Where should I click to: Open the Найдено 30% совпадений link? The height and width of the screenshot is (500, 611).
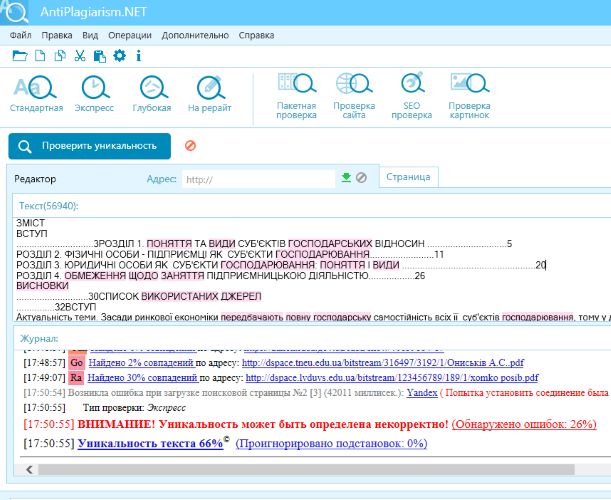(143, 378)
